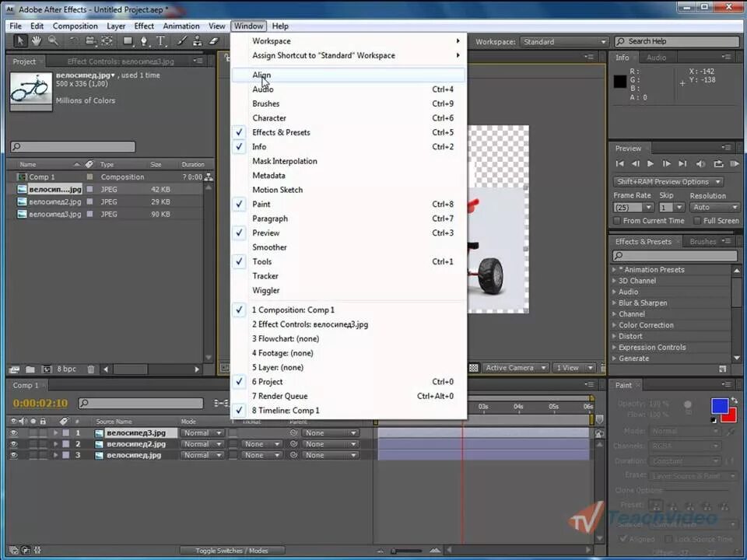The width and height of the screenshot is (747, 560).
Task: Enable the From Current Time checkbox
Action: pos(617,220)
